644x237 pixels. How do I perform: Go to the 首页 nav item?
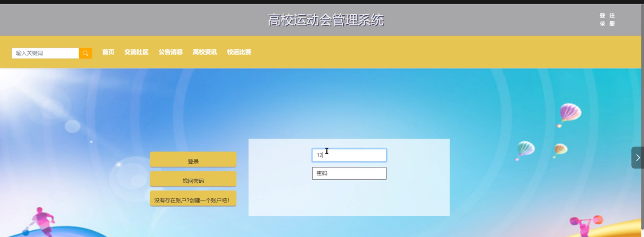click(x=108, y=52)
